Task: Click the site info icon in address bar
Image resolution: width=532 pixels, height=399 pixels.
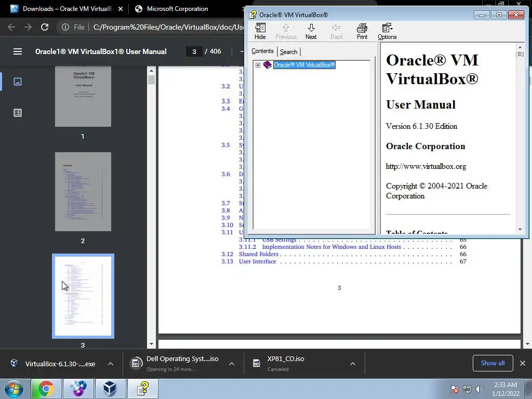Action: (x=65, y=27)
